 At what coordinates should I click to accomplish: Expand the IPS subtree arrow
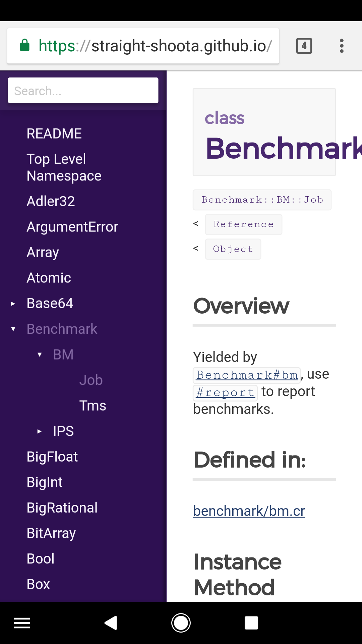pyautogui.click(x=39, y=431)
